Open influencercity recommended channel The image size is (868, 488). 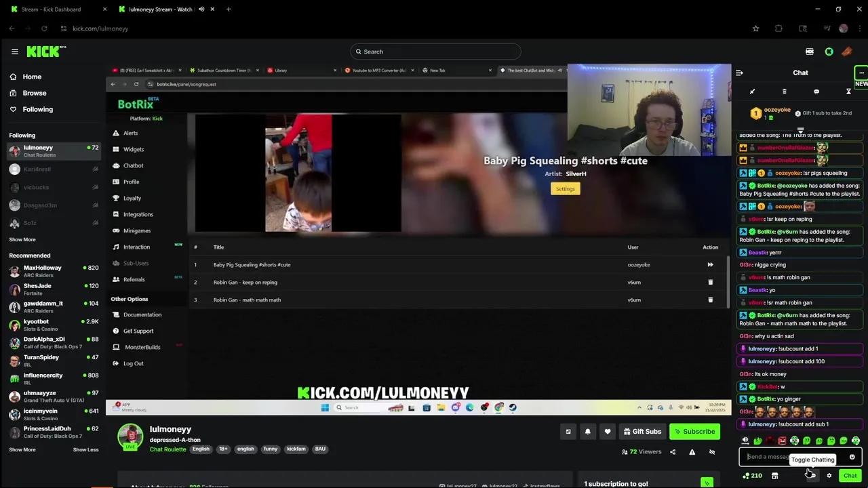coord(53,378)
